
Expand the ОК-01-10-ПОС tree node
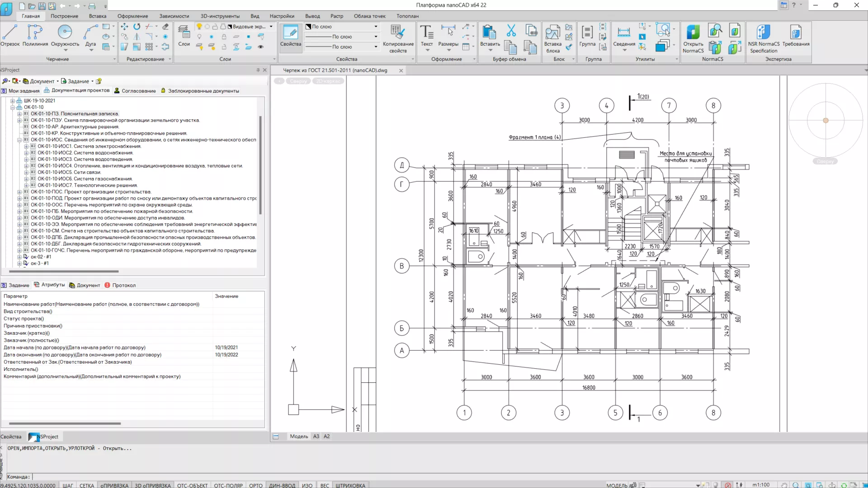point(19,192)
